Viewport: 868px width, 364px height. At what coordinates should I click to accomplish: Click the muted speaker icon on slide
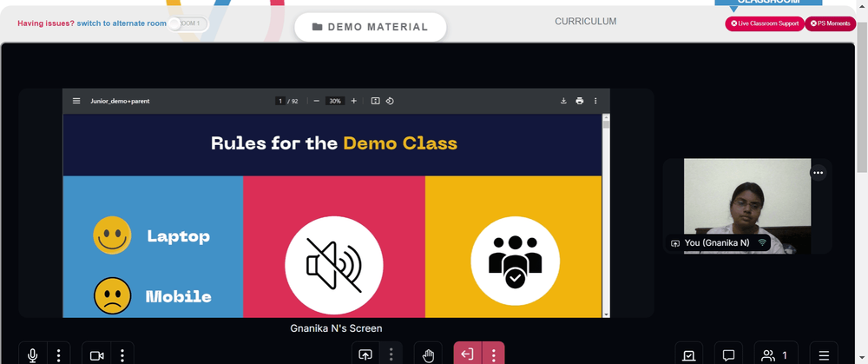(x=334, y=265)
